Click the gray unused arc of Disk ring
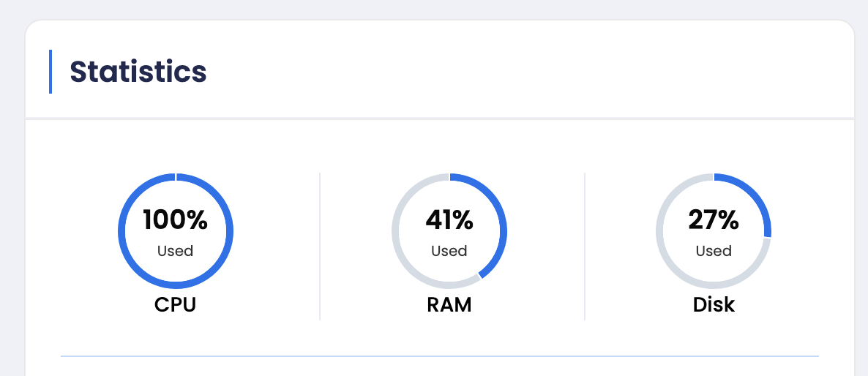868x376 pixels. tap(660, 231)
